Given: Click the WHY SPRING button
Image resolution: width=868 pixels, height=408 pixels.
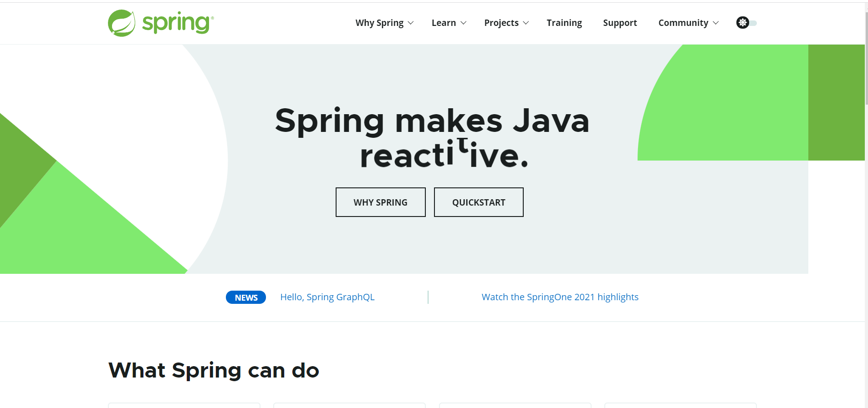Looking at the screenshot, I should [381, 202].
